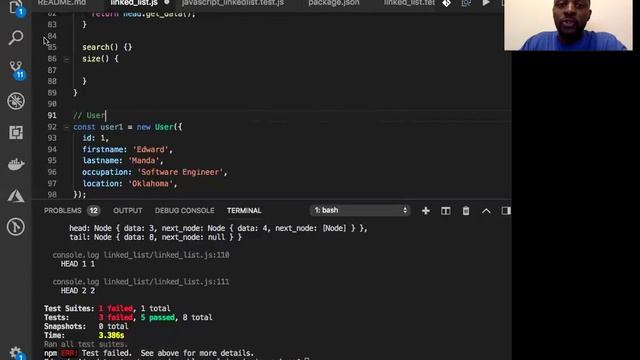This screenshot has width=640, height=360.
Task: Click the open changes icon in editor toolbar
Action: pyautogui.click(x=466, y=3)
